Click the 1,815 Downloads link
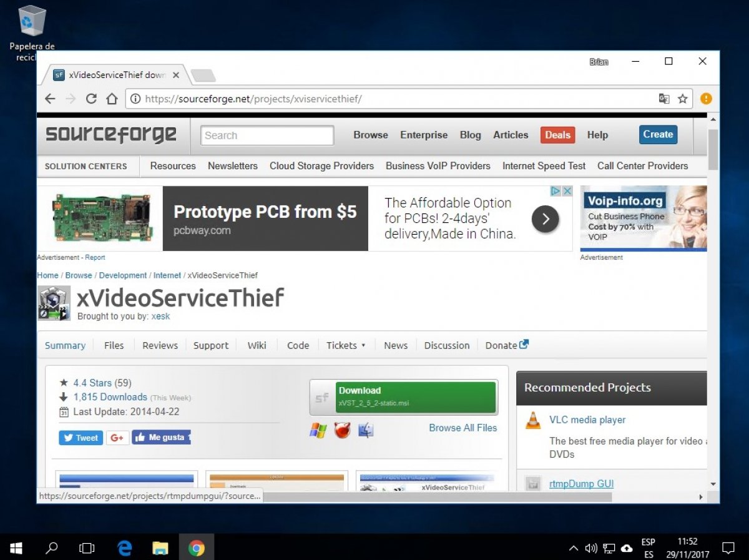 click(x=110, y=397)
